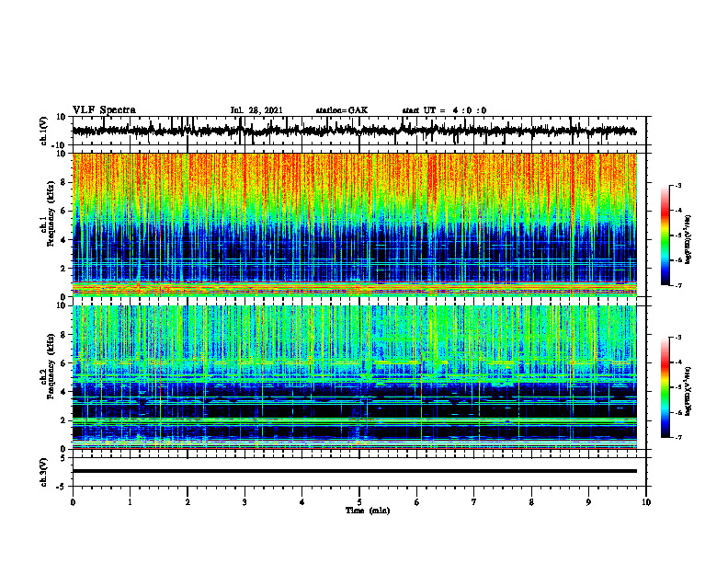Click the "-7" label on ch.1 color bar
Screen dimensions: 728x563
click(x=678, y=285)
